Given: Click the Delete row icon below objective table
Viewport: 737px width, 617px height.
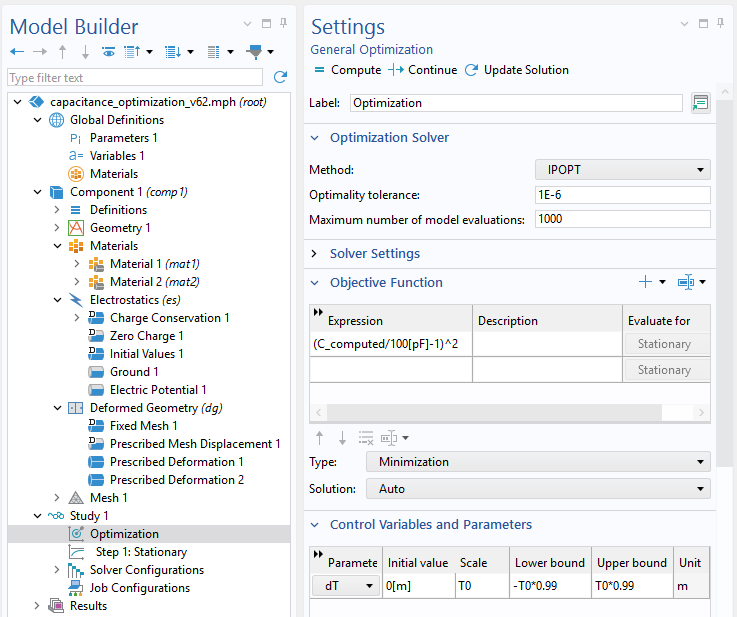Looking at the screenshot, I should tap(366, 438).
